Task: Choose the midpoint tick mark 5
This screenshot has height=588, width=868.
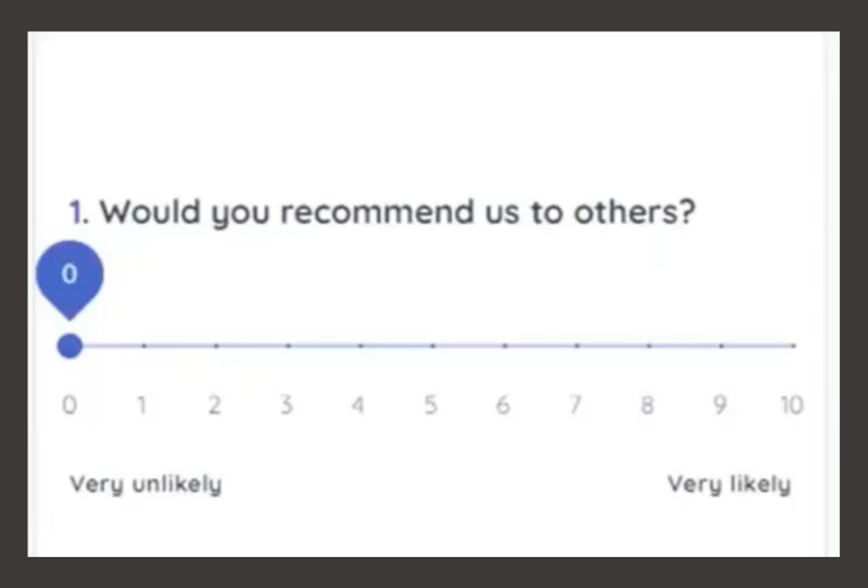Action: [432, 346]
